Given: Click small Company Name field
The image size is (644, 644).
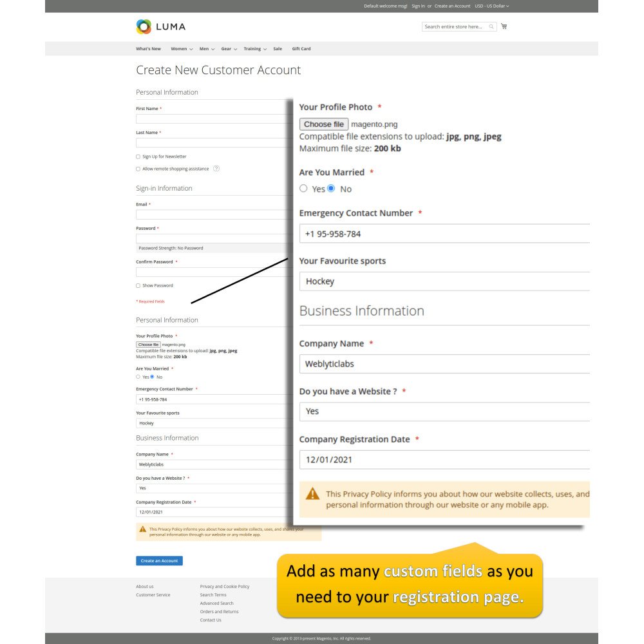Looking at the screenshot, I should 214,464.
